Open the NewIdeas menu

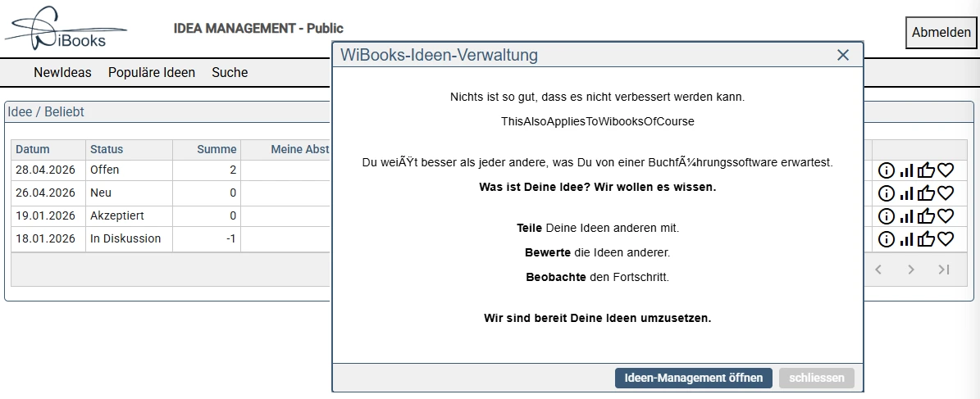tap(62, 72)
